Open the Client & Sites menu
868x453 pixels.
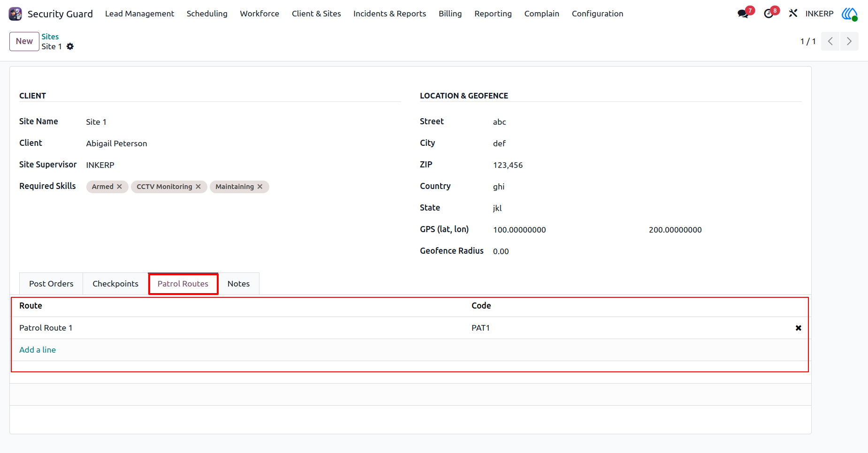coord(316,14)
